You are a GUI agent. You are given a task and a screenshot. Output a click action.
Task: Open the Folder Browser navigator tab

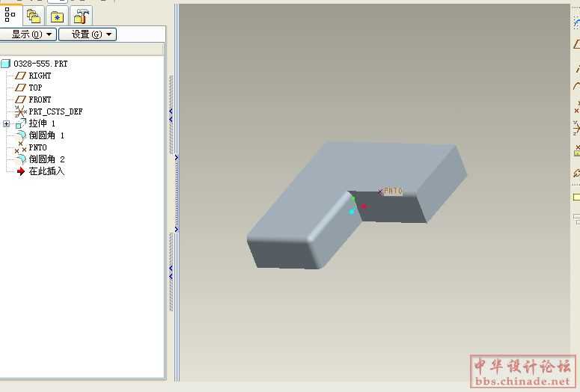click(x=34, y=16)
